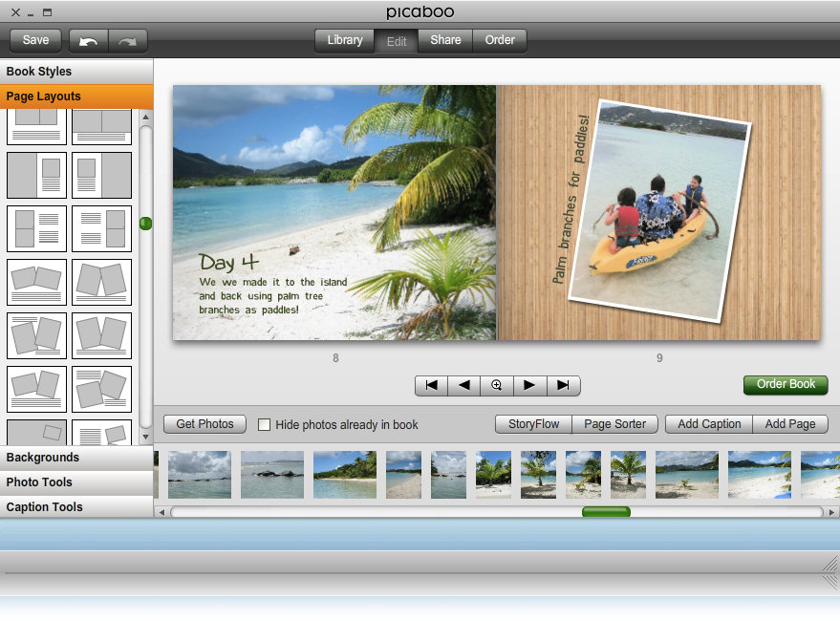Click the layout list scroll-up arrow
Viewport: 840px width, 621px height.
(x=145, y=117)
